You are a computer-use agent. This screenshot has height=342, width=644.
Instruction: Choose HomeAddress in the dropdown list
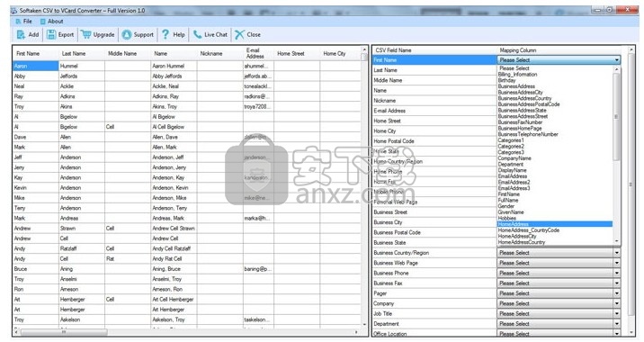pos(555,224)
